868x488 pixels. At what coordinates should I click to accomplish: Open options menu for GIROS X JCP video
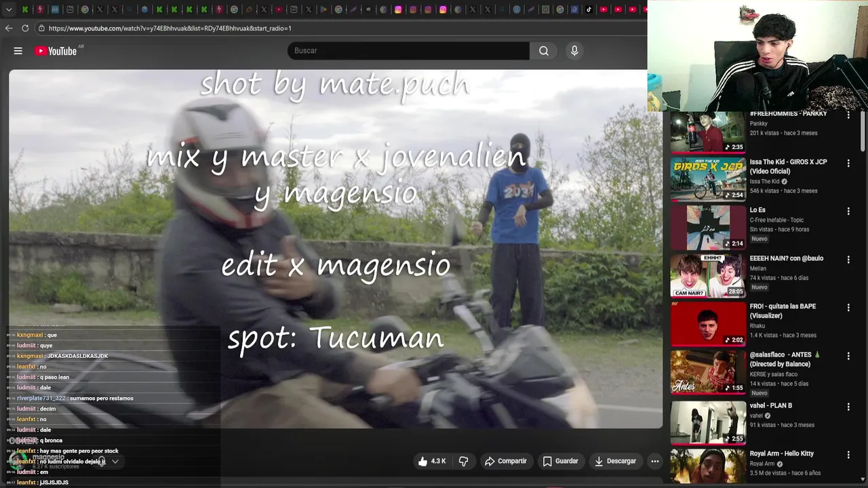(x=848, y=163)
